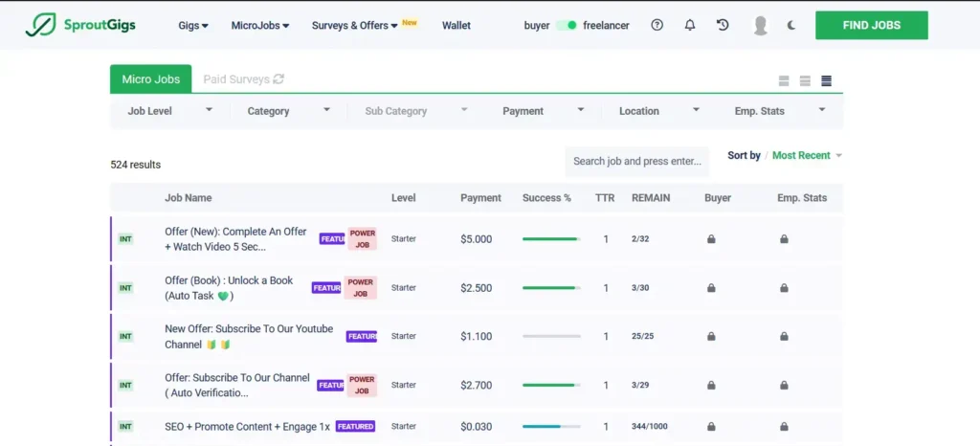Click success bar of $5.000 job
This screenshot has height=446, width=980.
[x=551, y=238]
